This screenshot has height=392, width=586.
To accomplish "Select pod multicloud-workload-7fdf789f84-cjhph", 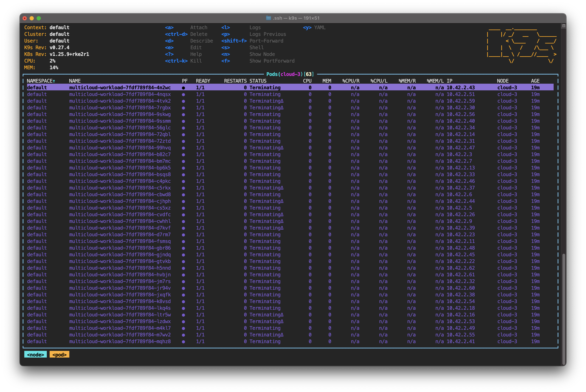I will (290, 201).
